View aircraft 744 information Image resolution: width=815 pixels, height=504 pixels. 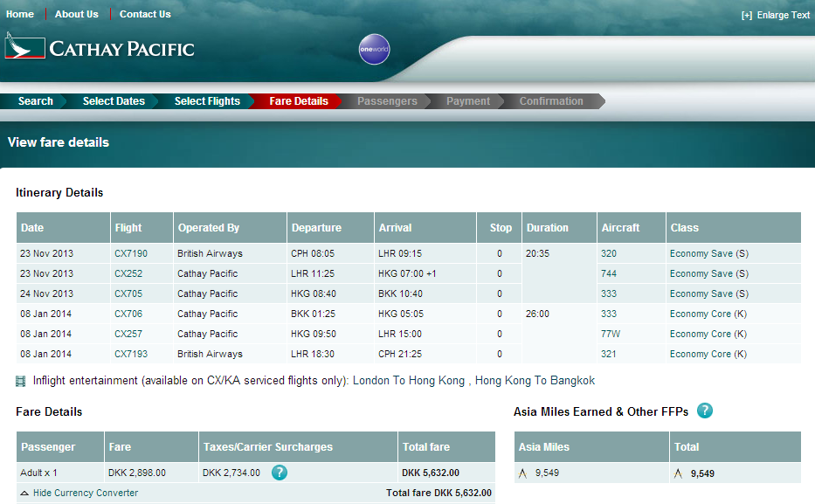point(609,273)
